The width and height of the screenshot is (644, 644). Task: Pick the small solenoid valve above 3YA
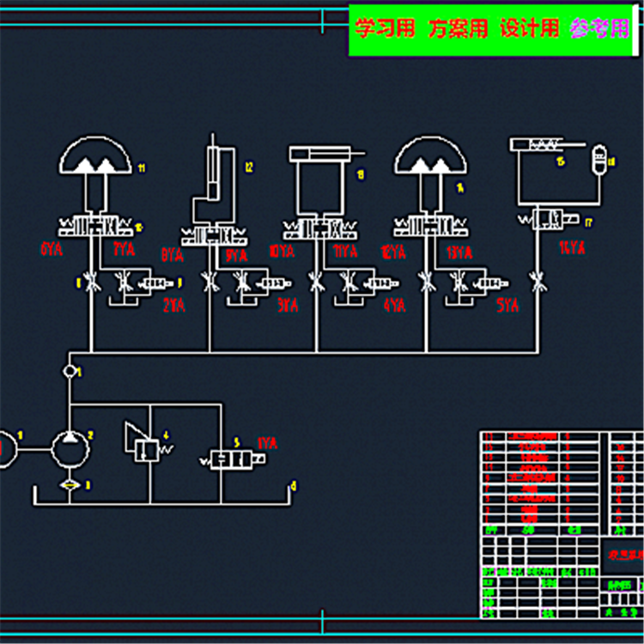coord(273,283)
